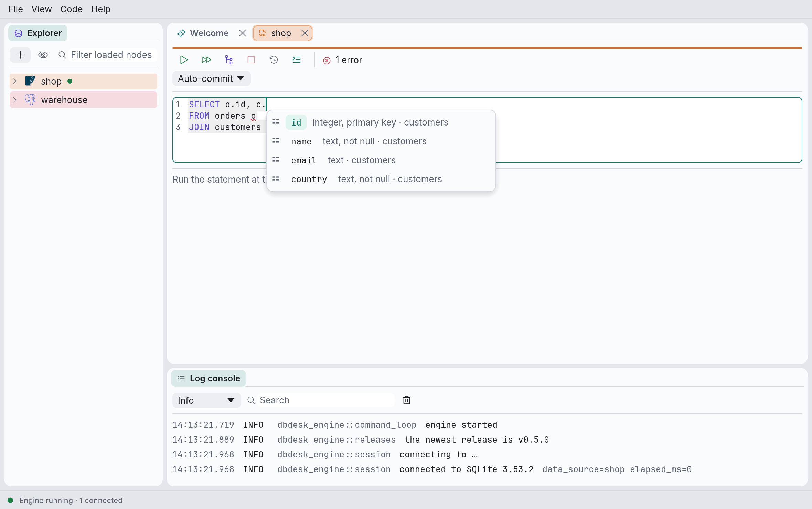812x509 pixels.
Task: Run all statements with double-play icon
Action: (206, 60)
